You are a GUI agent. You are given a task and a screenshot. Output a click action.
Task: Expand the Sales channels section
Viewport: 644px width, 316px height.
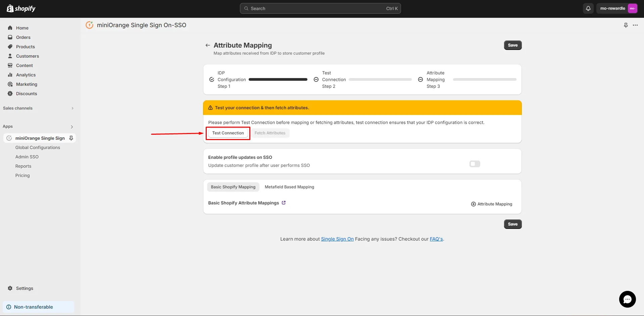(x=72, y=108)
